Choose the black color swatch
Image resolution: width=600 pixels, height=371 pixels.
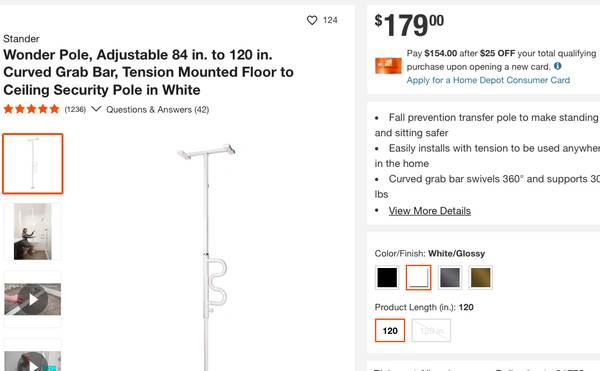coord(387,277)
